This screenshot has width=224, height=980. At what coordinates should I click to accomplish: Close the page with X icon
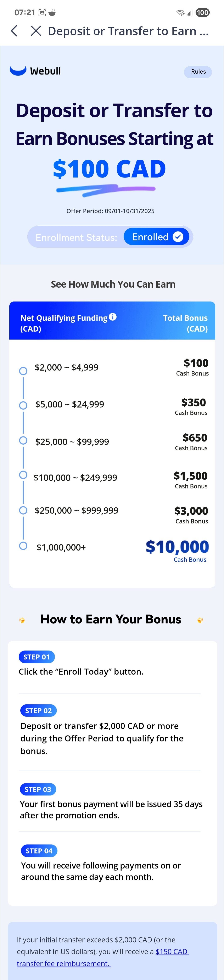(x=36, y=31)
